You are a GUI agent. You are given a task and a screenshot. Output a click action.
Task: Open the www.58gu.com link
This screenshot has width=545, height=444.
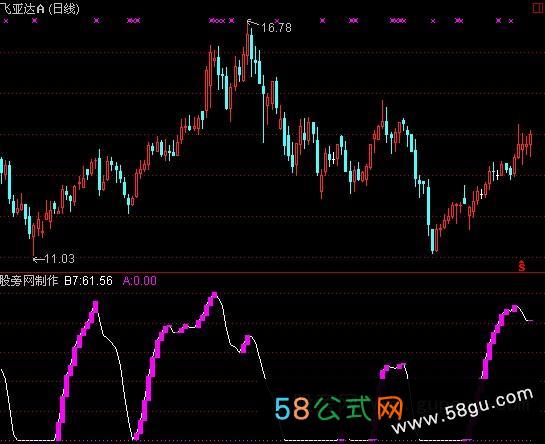click(x=462, y=411)
